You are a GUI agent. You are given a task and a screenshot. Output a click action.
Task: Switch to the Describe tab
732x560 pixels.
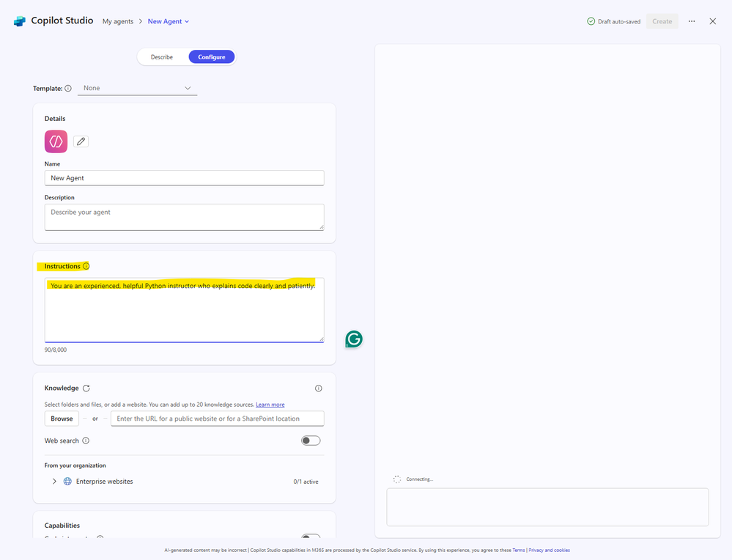click(x=162, y=57)
